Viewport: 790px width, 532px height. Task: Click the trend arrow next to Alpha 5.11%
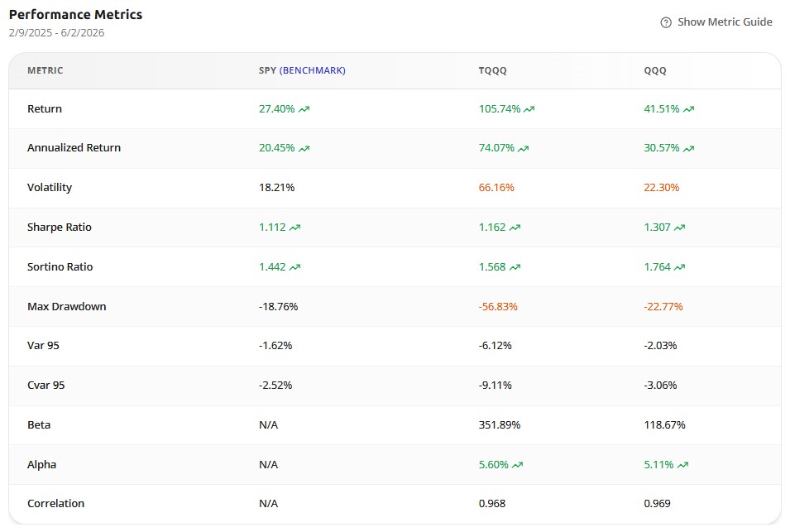click(682, 465)
